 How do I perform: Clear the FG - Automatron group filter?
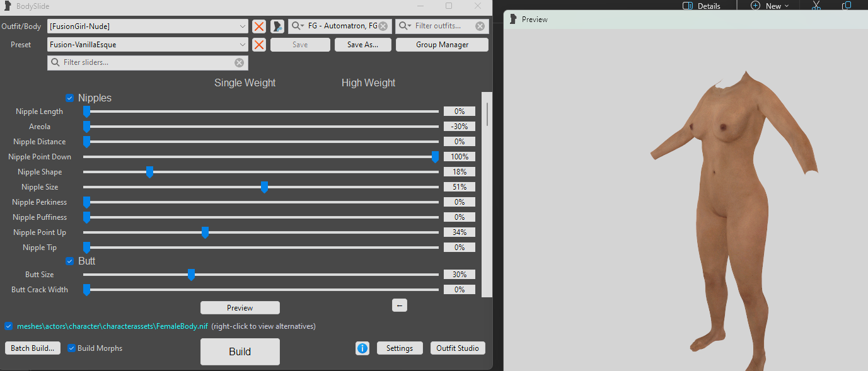383,26
